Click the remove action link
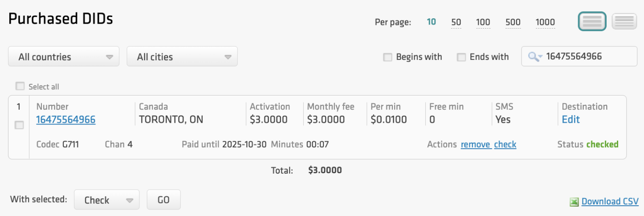This screenshot has height=216, width=644. (x=475, y=144)
